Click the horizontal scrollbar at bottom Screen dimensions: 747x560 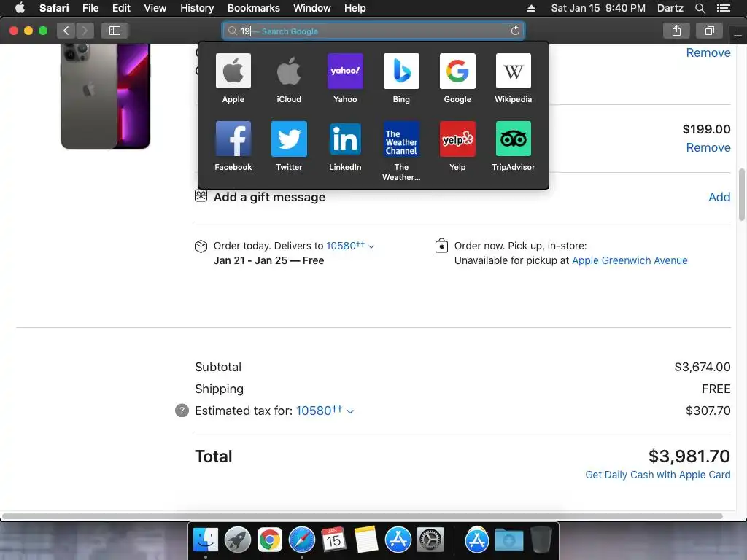coord(362,516)
